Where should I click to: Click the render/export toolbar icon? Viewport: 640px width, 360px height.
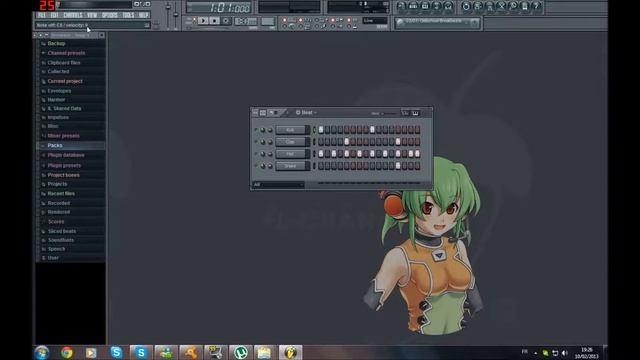click(x=489, y=6)
